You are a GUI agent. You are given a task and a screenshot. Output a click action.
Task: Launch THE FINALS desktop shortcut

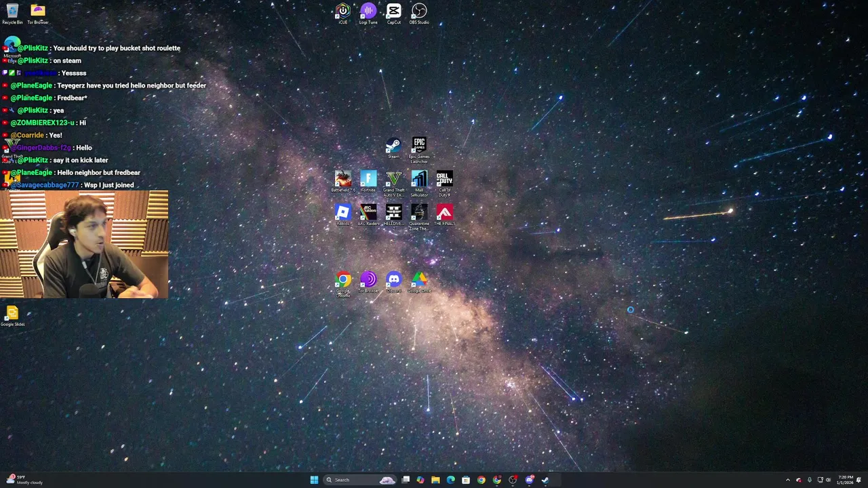444,215
